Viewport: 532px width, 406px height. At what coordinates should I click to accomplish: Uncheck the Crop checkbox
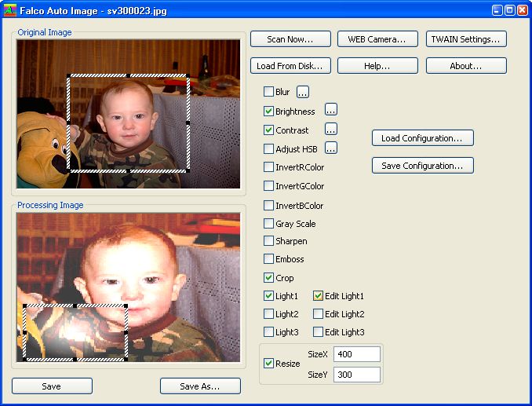(x=268, y=278)
